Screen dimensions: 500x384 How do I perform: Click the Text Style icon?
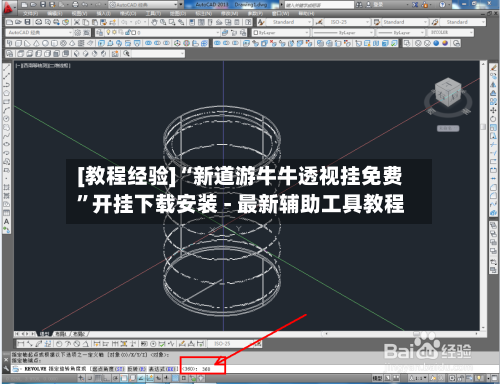pyautogui.click(x=261, y=22)
